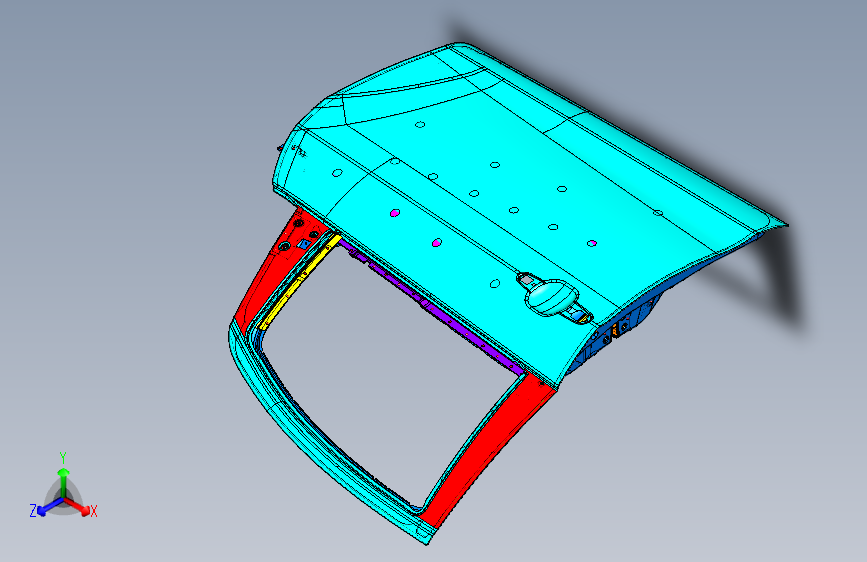This screenshot has width=867, height=562.
Task: Pick the small orange bracket near dark panel
Action: click(615, 330)
